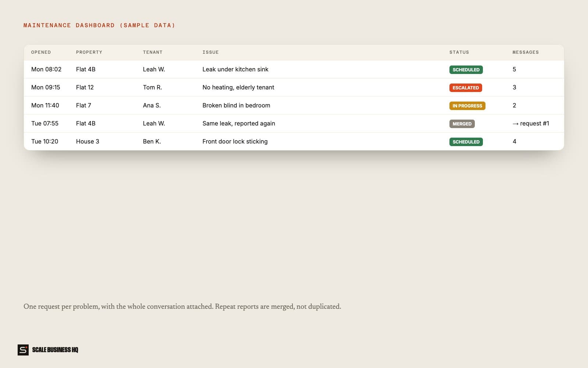Click the 'Tue 10:20' opened time
The height and width of the screenshot is (368, 588).
[45, 141]
